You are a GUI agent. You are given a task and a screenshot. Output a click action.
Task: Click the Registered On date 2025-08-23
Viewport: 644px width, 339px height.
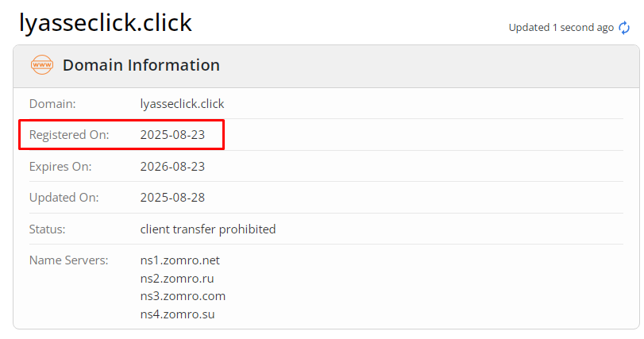(x=172, y=135)
